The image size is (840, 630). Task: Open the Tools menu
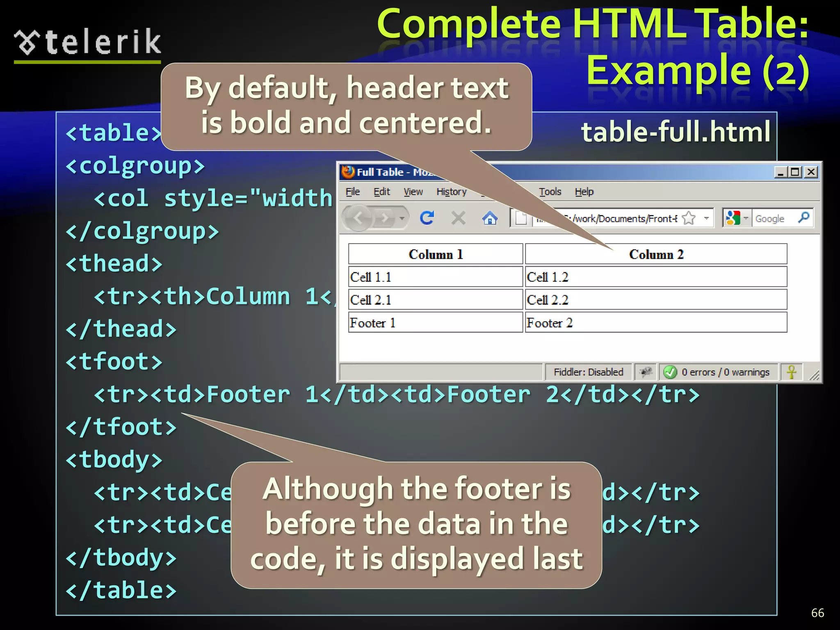[550, 192]
